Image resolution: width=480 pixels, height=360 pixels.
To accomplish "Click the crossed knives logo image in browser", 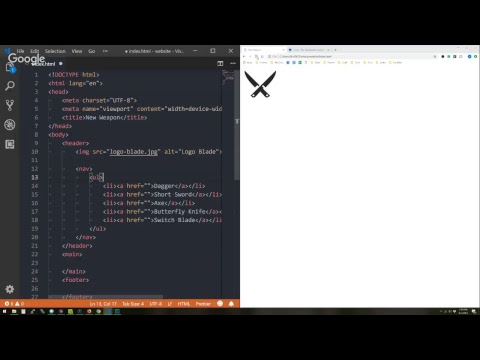I will click(x=260, y=84).
